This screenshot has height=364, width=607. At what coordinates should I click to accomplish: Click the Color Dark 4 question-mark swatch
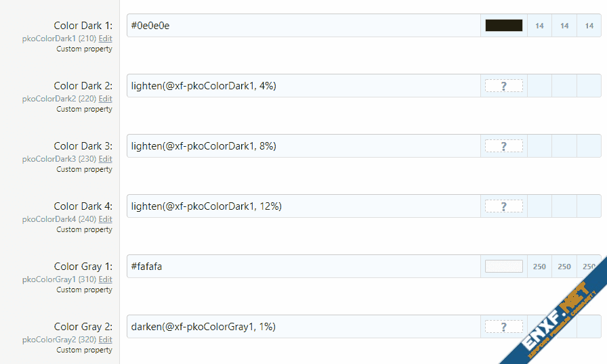coord(504,206)
